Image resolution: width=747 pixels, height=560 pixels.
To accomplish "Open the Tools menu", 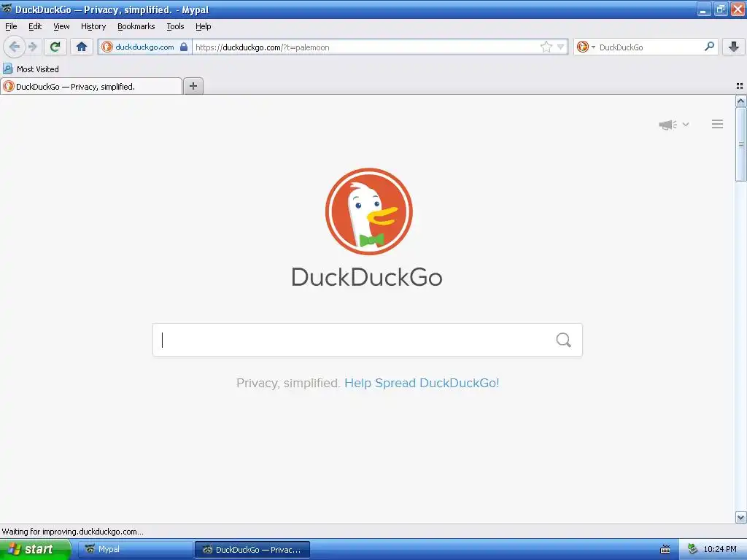I will [x=175, y=26].
